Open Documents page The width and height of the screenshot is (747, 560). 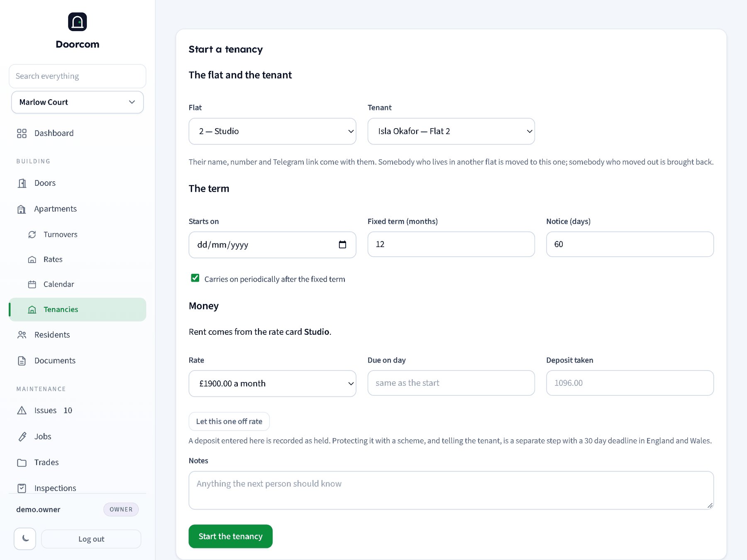(77, 360)
